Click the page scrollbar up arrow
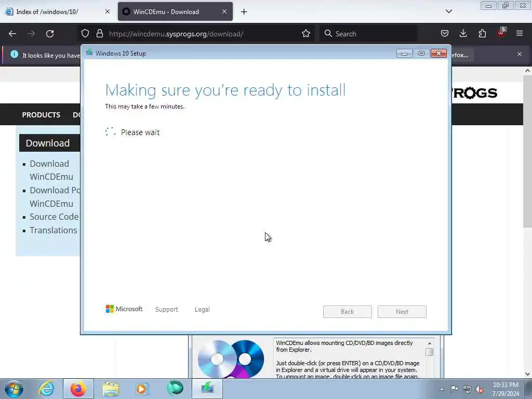 527,71
